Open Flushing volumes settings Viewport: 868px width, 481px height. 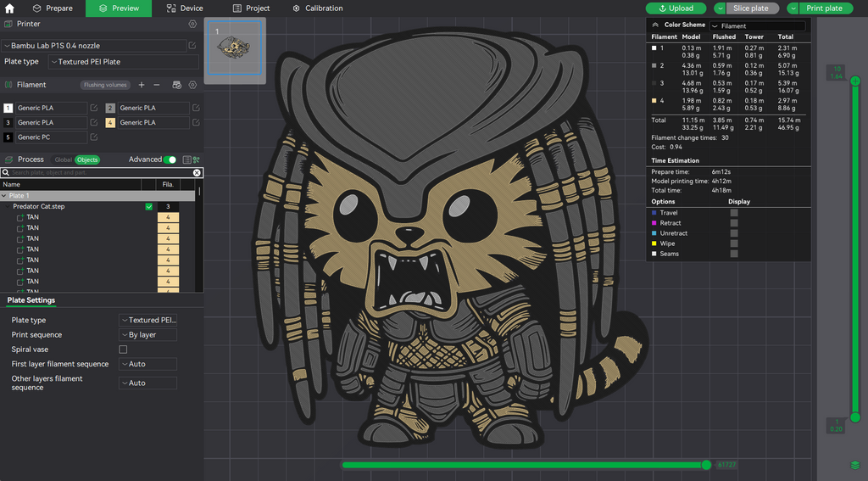coord(105,85)
